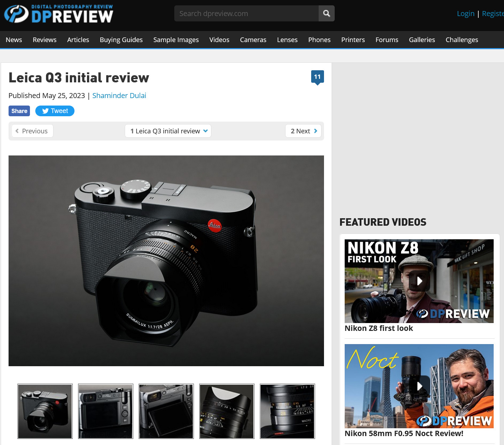Open the Buying Guides navigation item

pyautogui.click(x=121, y=40)
